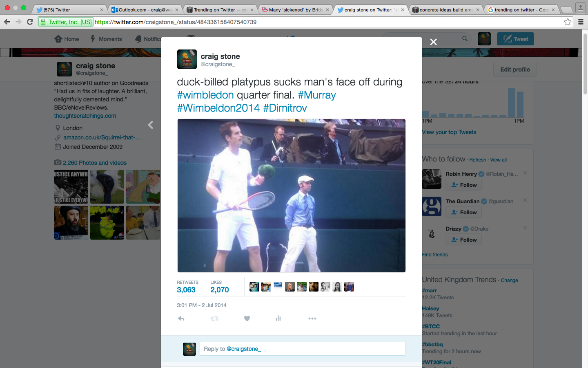Retweet this tweet using the retweet icon
The image size is (588, 368).
pyautogui.click(x=214, y=319)
